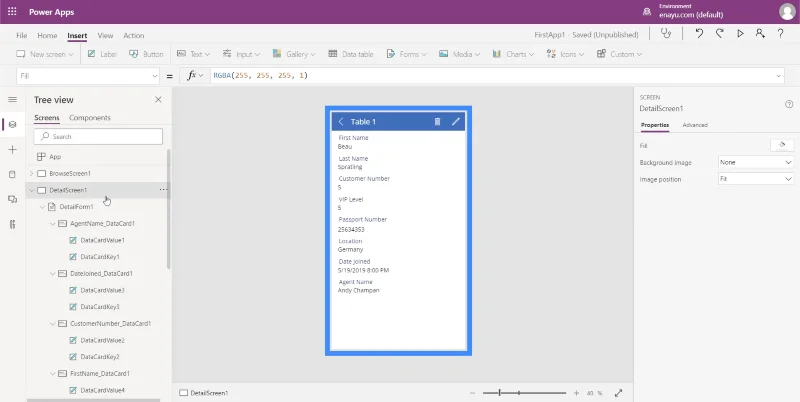
Task: Toggle the hamburger menu in left rail
Action: (12, 99)
